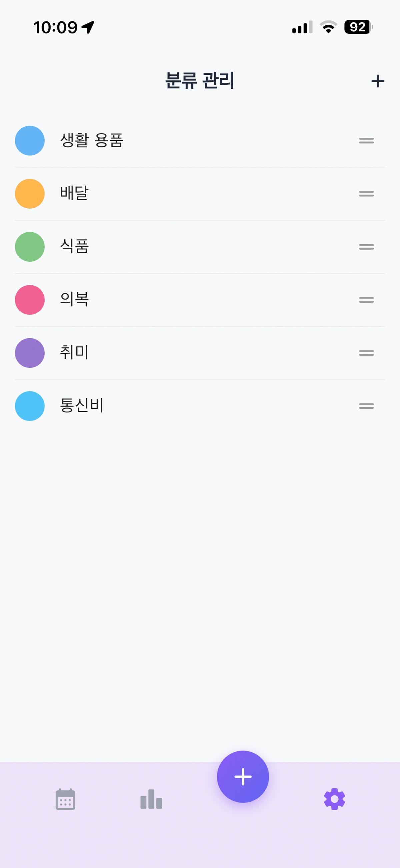Tap the drag handle for 취미
Viewport: 400px width, 868px height.
pyautogui.click(x=366, y=353)
